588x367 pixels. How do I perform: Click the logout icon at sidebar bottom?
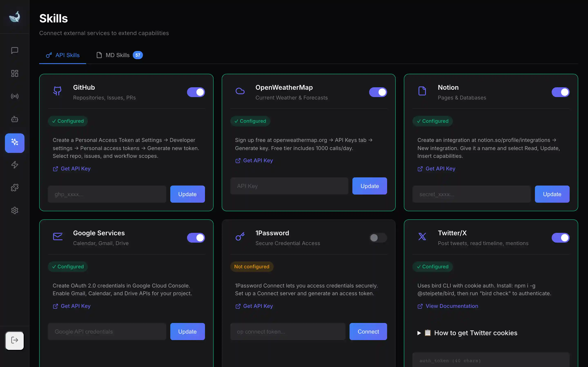[x=14, y=340]
